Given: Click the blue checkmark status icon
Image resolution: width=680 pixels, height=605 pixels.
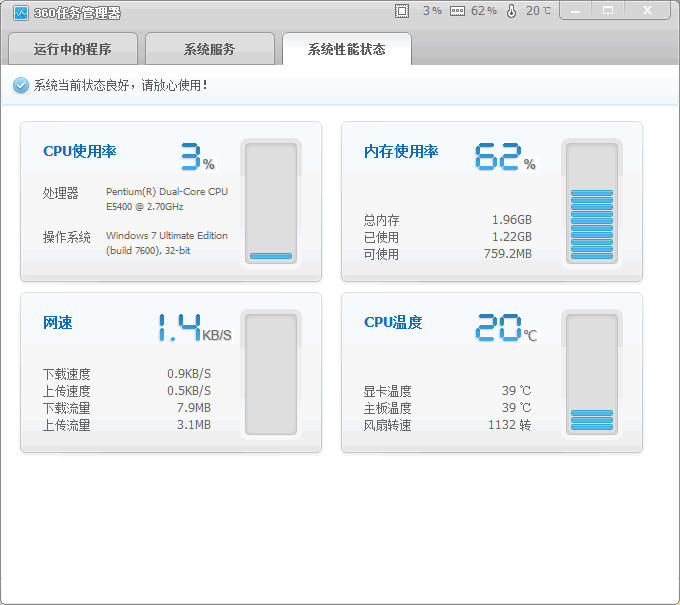Looking at the screenshot, I should pos(20,86).
